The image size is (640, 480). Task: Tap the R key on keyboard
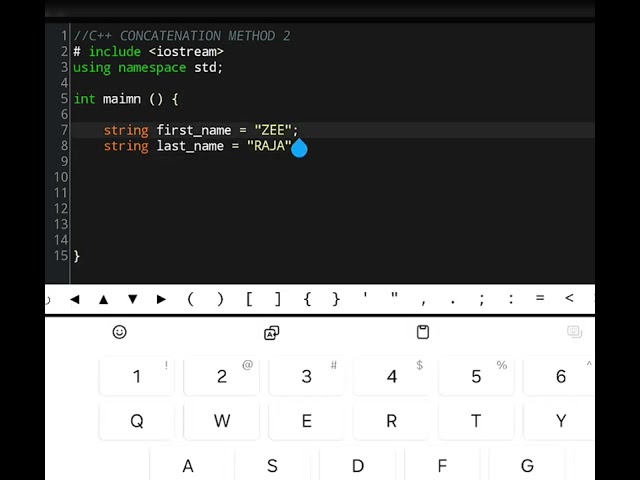click(x=391, y=421)
